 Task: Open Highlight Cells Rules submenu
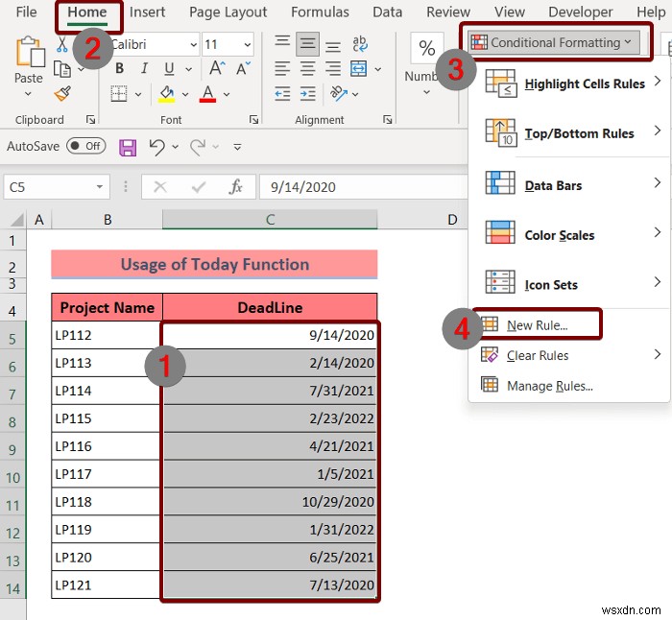coord(570,83)
